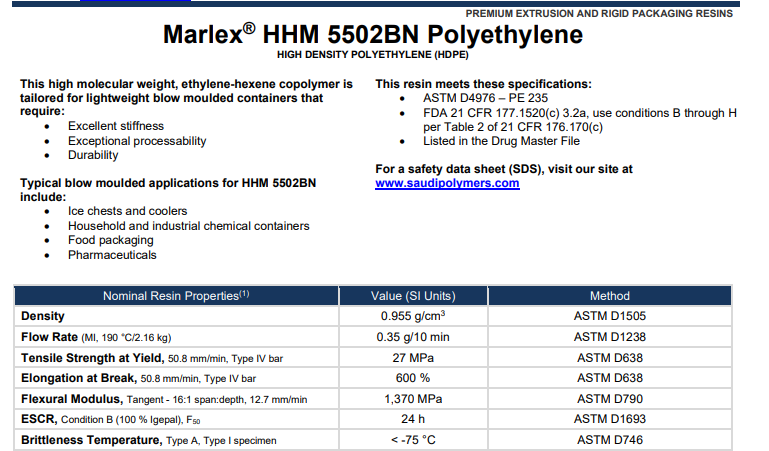Click PREMIUM EXTRUSION AND RIGID PACKAGING RESINS header
769x451 pixels.
pos(599,14)
